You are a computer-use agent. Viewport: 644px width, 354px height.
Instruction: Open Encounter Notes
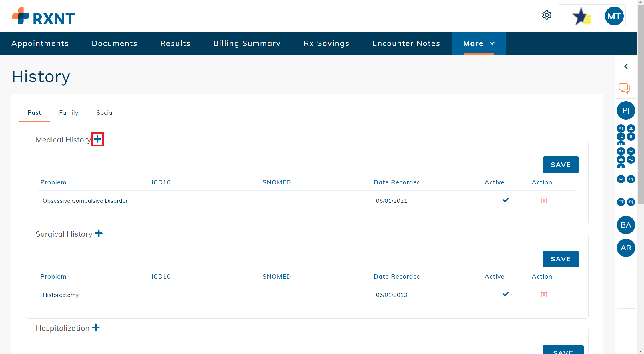point(406,43)
